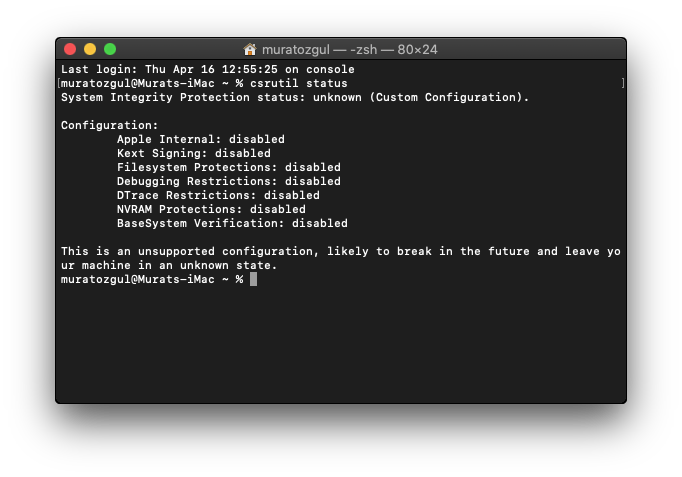This screenshot has width=682, height=477.
Task: Click the 'Debugging Restrictions: disabled' line
Action: coord(228,181)
